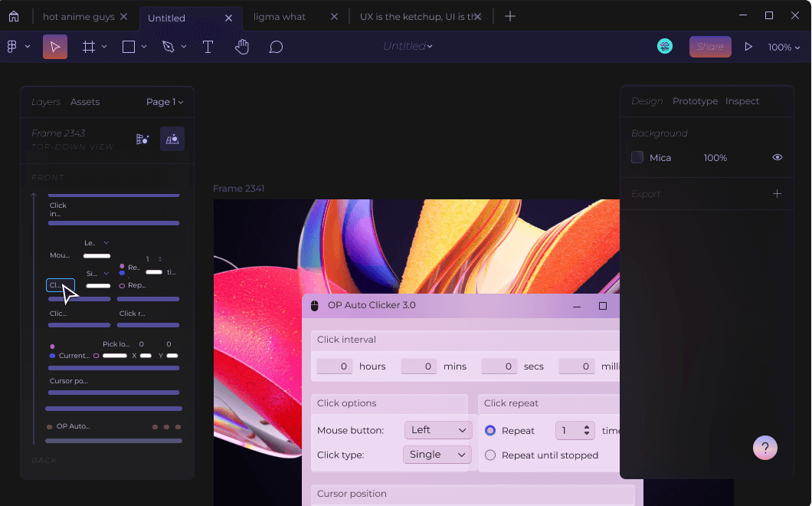Screen dimensions: 812x506
Task: Toggle background visibility eye icon
Action: [777, 157]
